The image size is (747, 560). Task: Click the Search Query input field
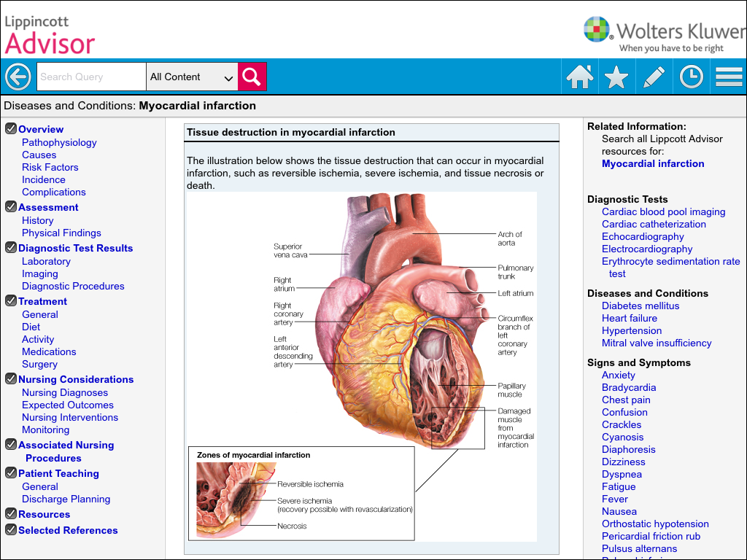(x=91, y=77)
